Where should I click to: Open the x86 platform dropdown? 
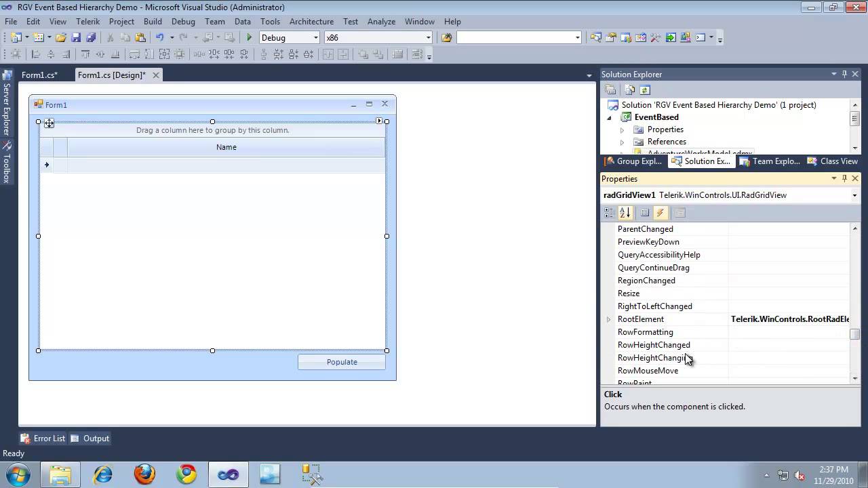click(x=428, y=38)
